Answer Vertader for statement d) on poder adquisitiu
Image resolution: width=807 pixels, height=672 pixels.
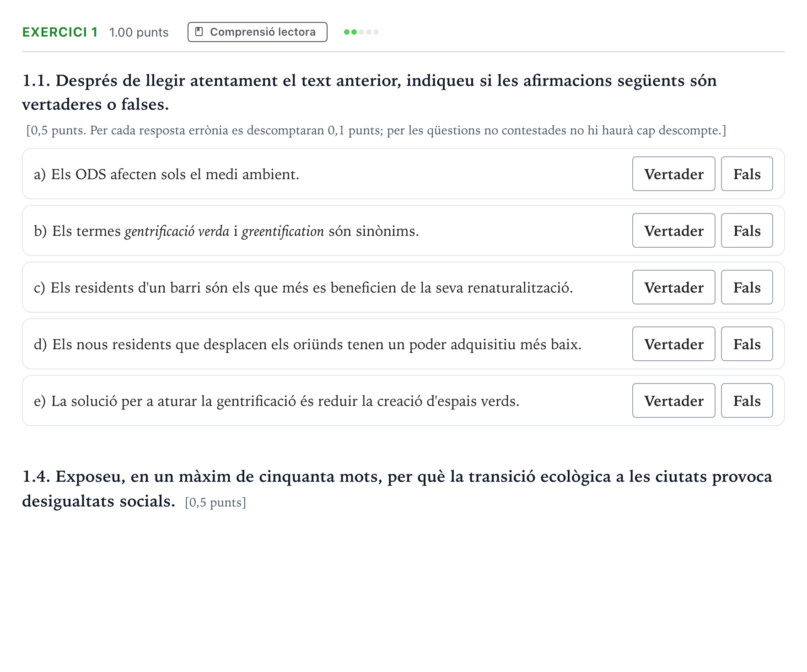674,344
